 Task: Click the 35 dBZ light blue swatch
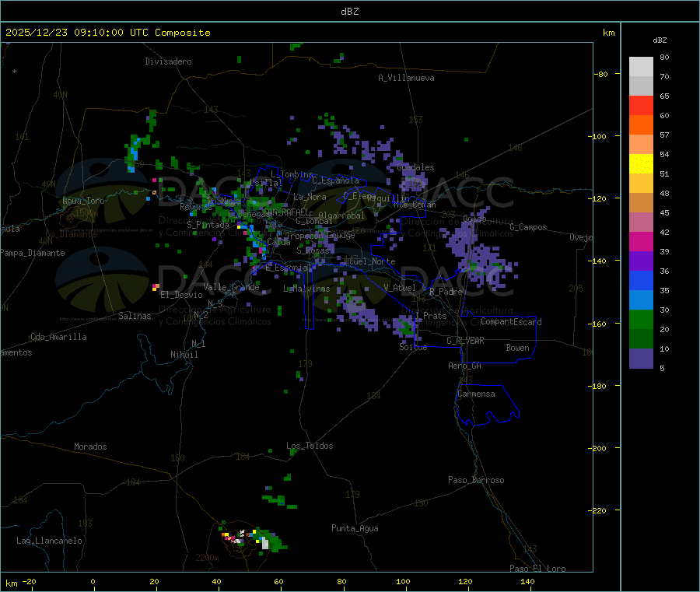click(x=641, y=300)
